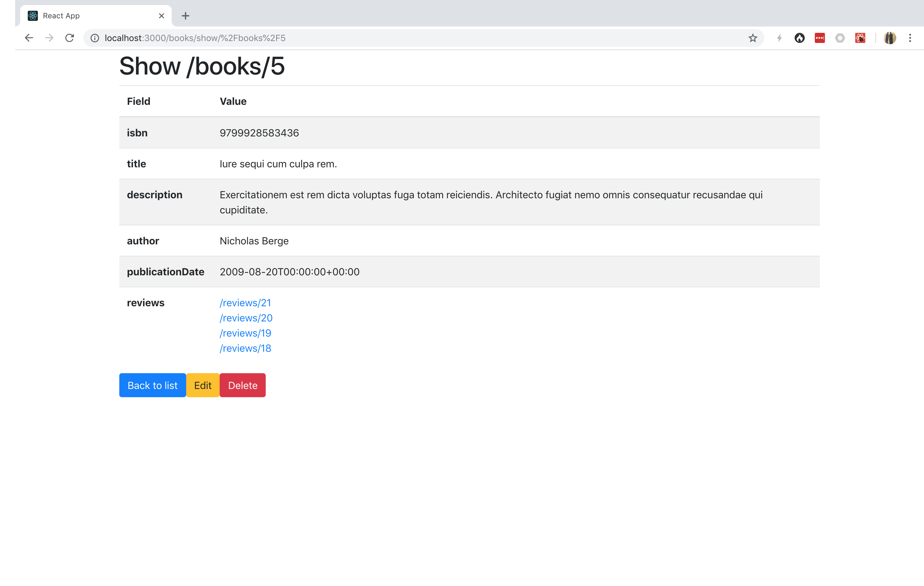
Task: Click the browser back arrow
Action: pyautogui.click(x=29, y=38)
